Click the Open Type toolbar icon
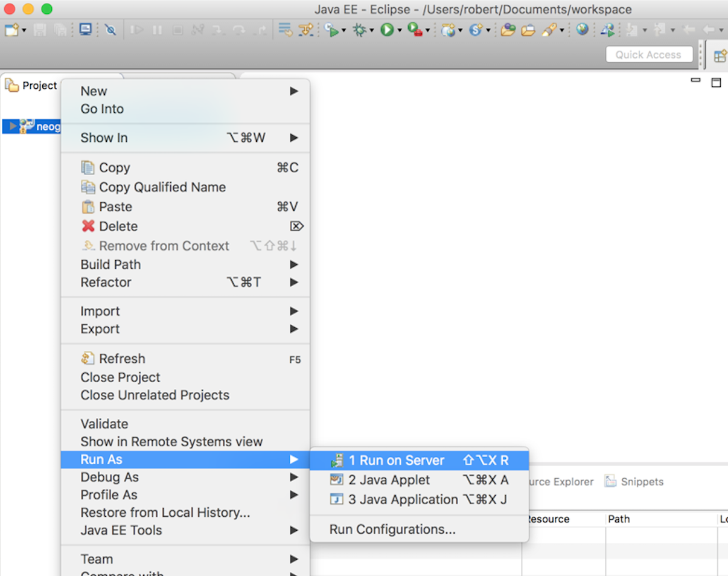Image resolution: width=728 pixels, height=576 pixels. [x=508, y=30]
